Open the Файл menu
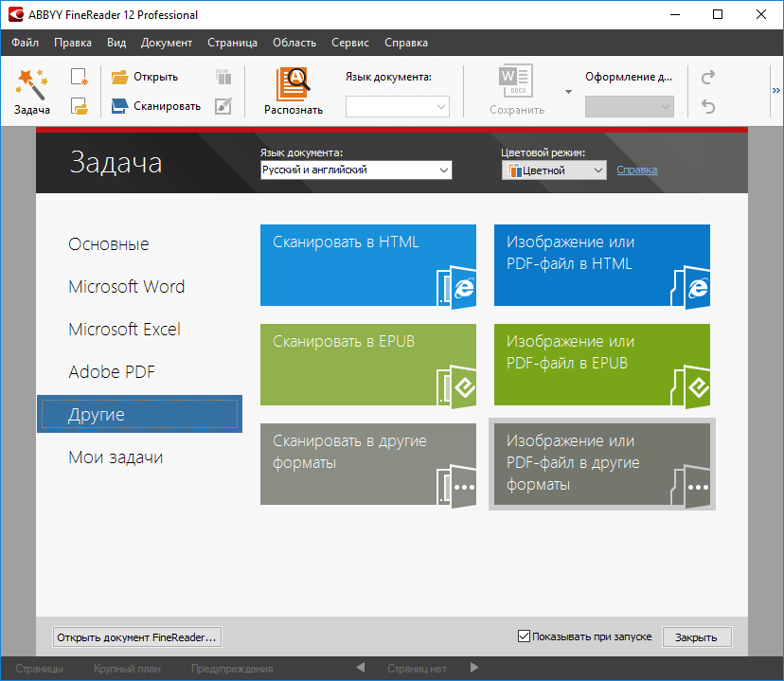Viewport: 784px width, 681px height. click(25, 43)
